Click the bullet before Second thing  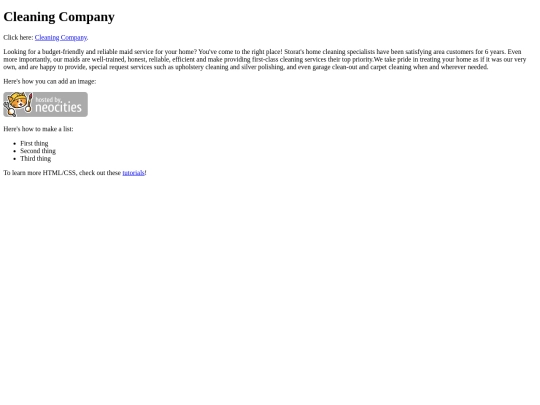14,151
